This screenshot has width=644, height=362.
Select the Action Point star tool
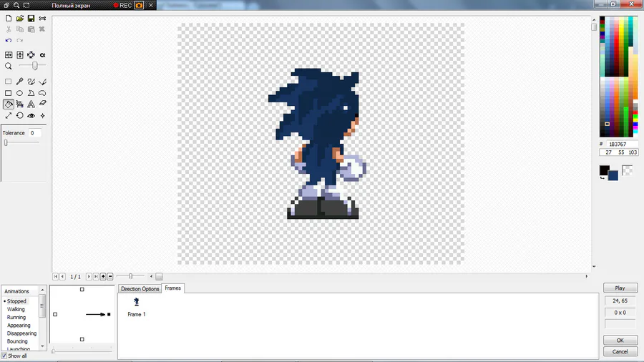[42, 116]
